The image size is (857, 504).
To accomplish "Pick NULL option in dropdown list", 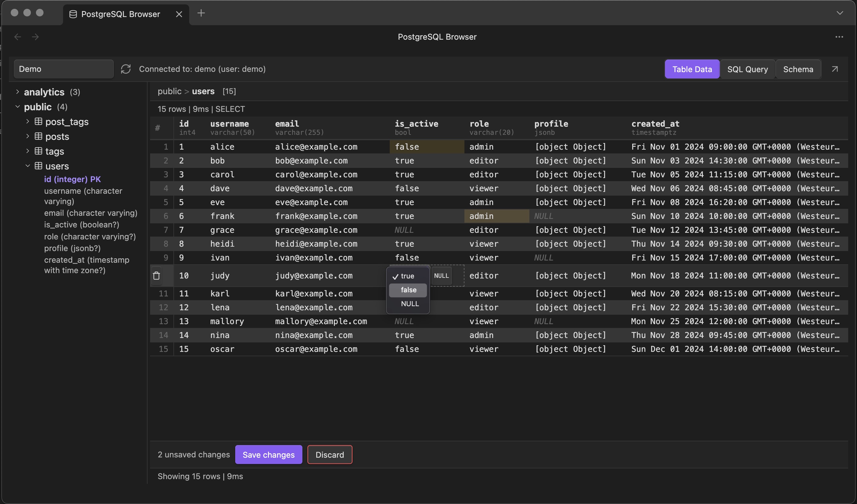I will [410, 304].
